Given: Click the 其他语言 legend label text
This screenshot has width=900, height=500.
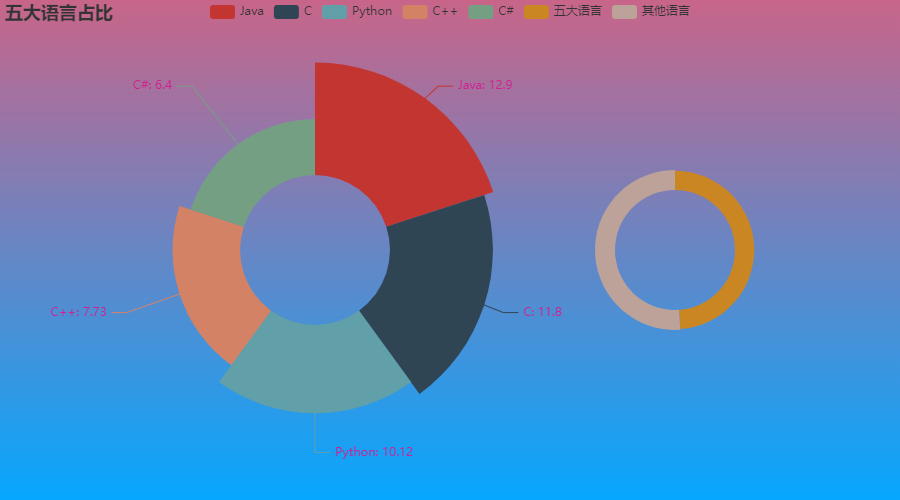Looking at the screenshot, I should (666, 11).
